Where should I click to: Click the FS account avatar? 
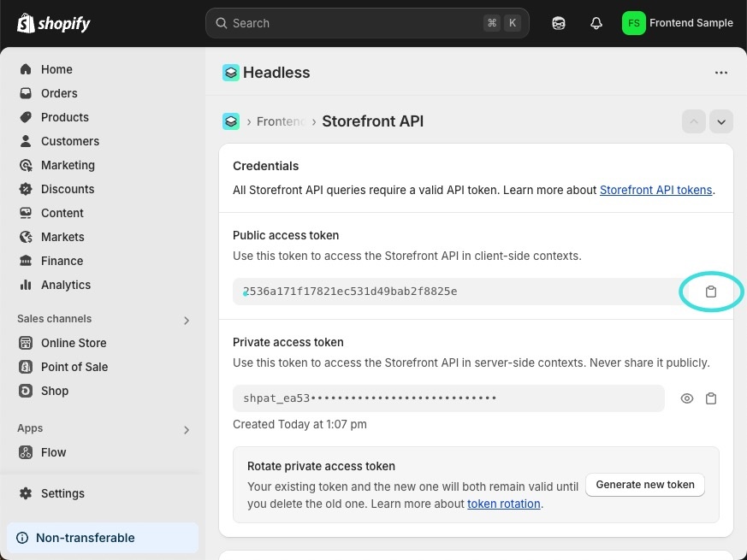point(633,23)
